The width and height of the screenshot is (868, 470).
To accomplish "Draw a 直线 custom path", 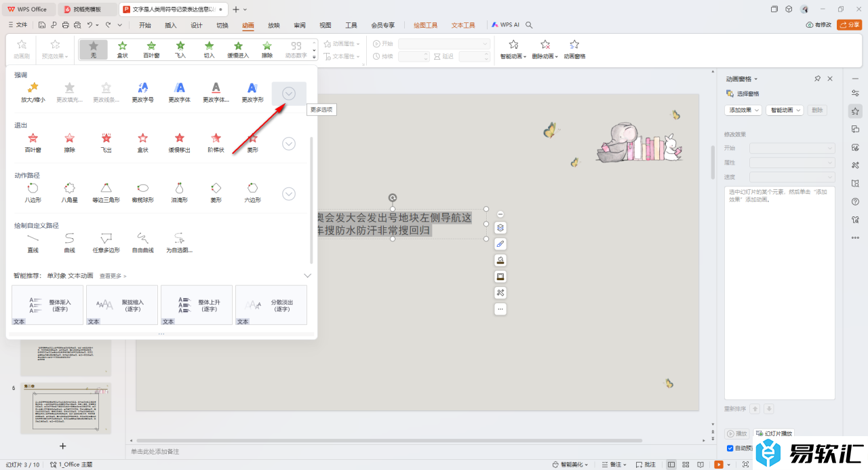I will (x=33, y=243).
